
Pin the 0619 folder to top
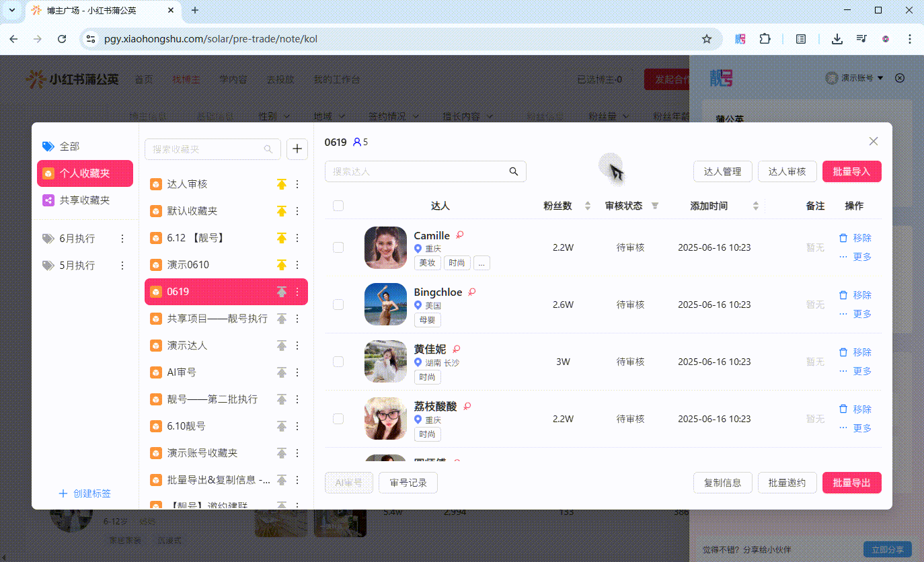pyautogui.click(x=282, y=292)
